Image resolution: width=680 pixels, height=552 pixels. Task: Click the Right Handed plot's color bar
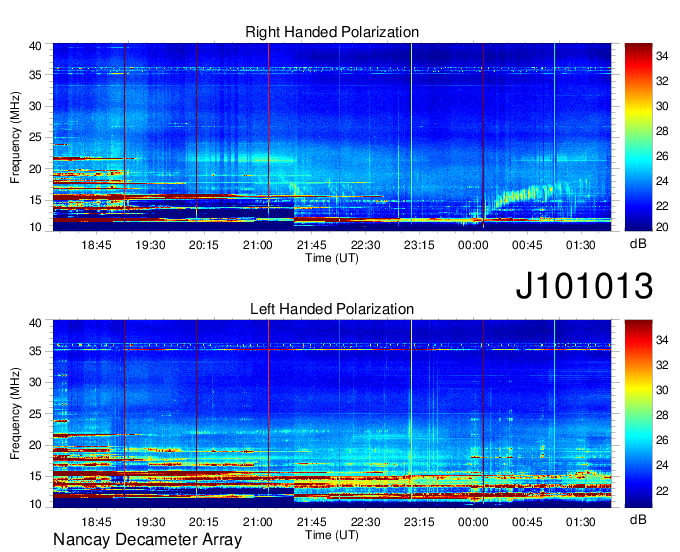(x=638, y=137)
